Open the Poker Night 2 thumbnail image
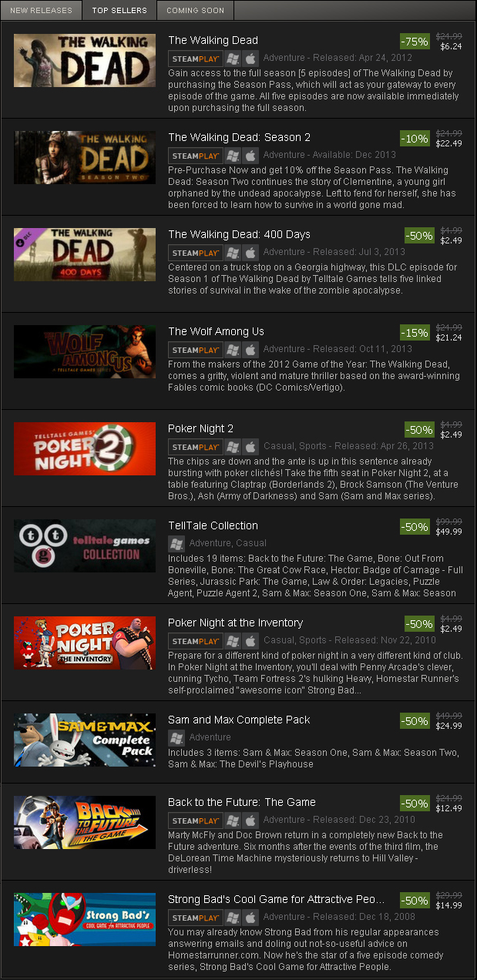This screenshot has width=477, height=980. point(85,449)
